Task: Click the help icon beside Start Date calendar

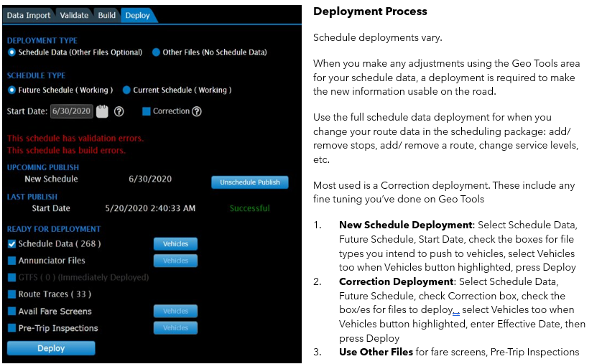Action: [x=119, y=111]
